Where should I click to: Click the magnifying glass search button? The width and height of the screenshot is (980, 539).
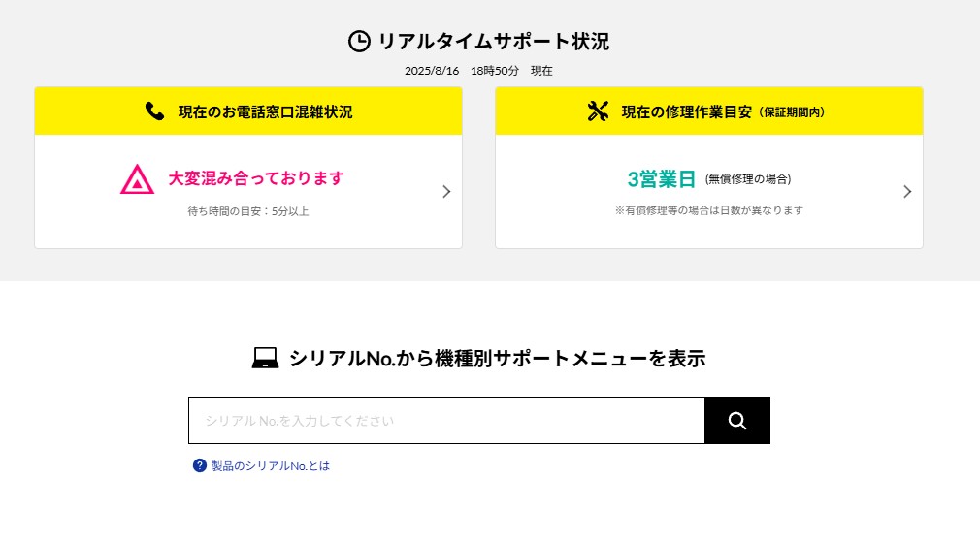737,421
